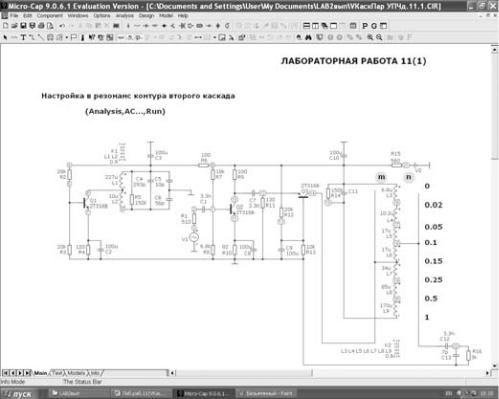Click tap value 0.02 label
This screenshot has width=499, height=399.
(433, 205)
